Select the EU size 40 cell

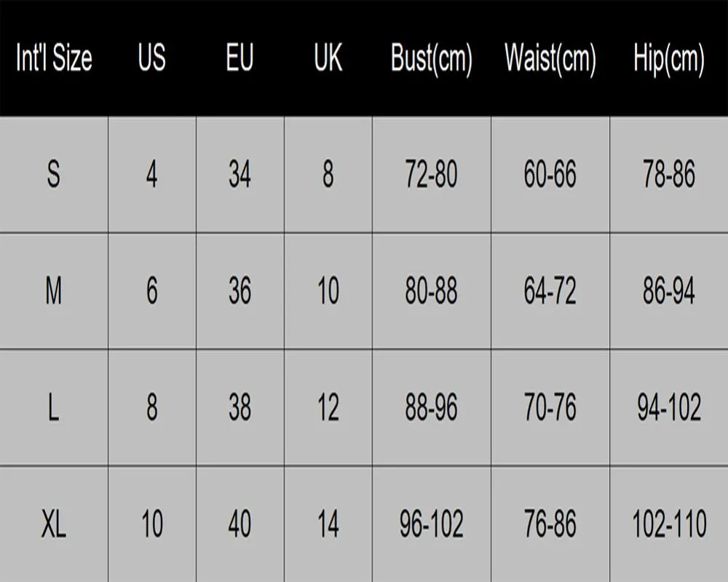(x=240, y=524)
